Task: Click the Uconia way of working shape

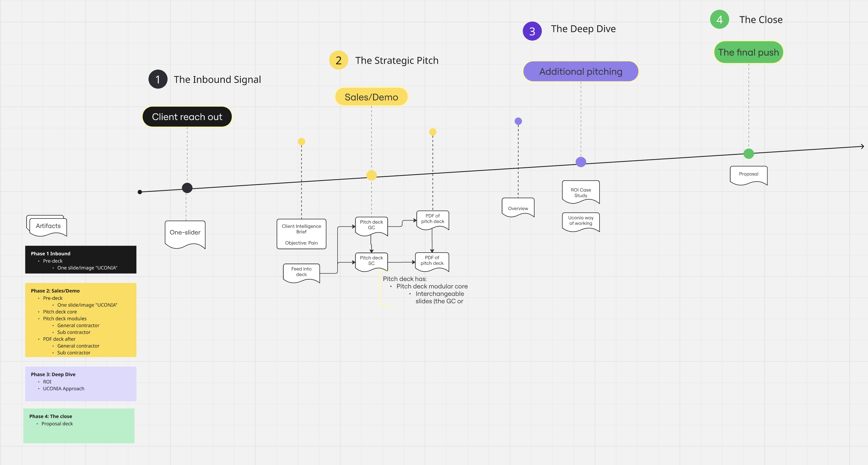Action: point(581,221)
